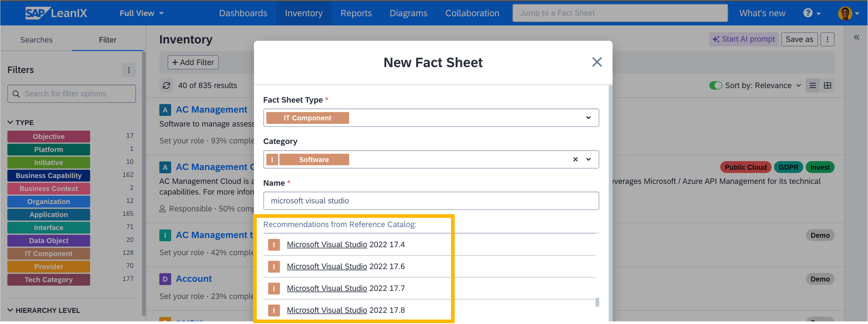Open What's new
Screen dimensions: 868x324
tap(762, 13)
